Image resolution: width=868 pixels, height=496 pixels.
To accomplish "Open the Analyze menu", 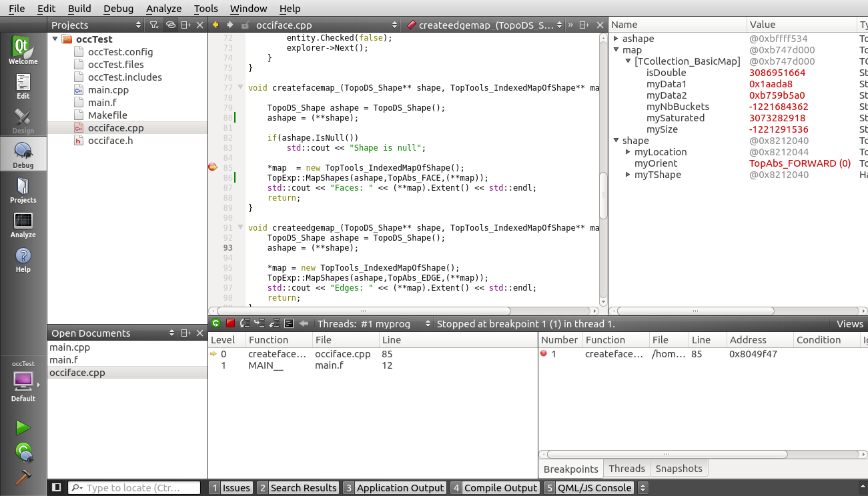I will 163,9.
